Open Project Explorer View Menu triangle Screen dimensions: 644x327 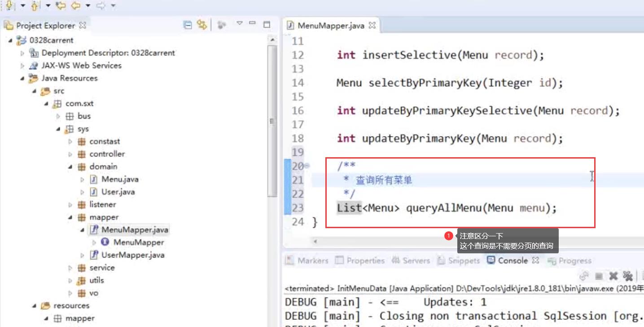pyautogui.click(x=240, y=23)
